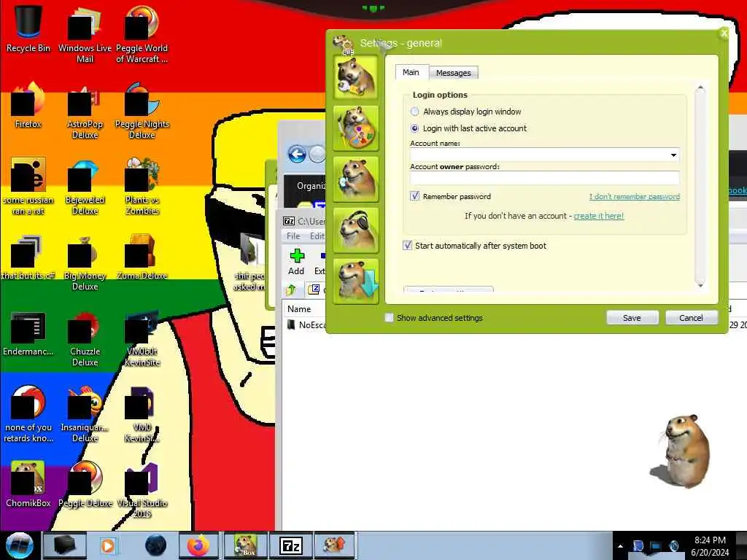Open Endermanc... desktop icon
This screenshot has width=747, height=560.
tap(28, 332)
